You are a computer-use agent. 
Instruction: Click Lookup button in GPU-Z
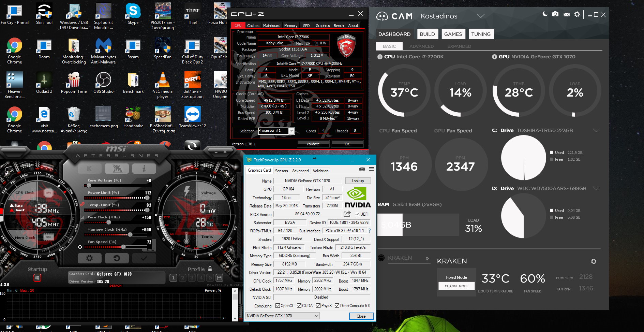pos(358,181)
